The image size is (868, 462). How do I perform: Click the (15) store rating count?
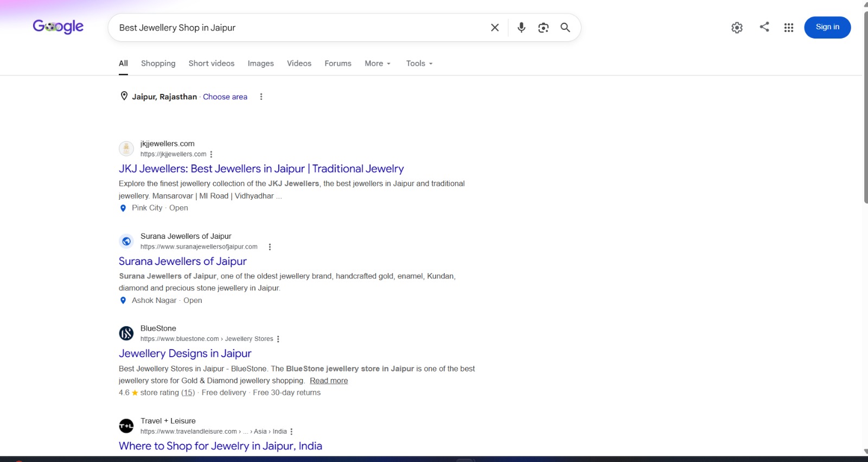pos(188,393)
